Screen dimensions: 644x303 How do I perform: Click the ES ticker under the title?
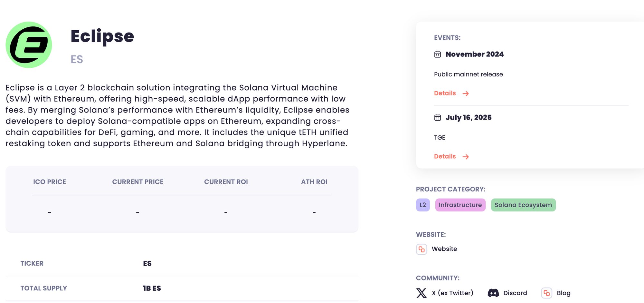click(77, 59)
